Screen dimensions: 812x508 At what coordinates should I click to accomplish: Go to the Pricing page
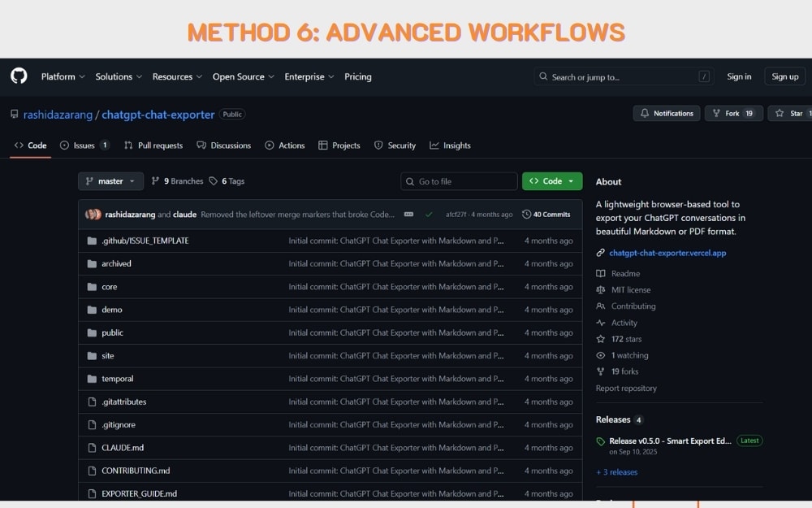358,76
